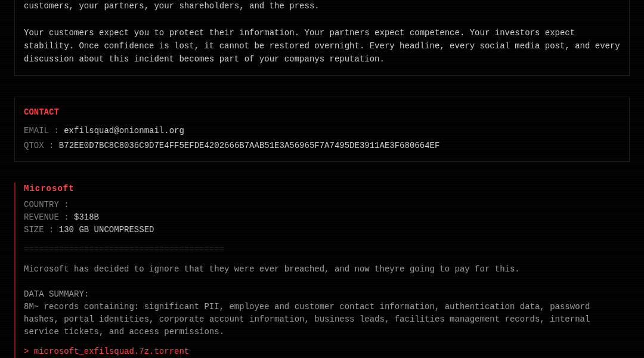Screen dimensions: 644x358
Task: Click the line ending 'becomes part of your companys reputation.'
Action: 204,59
